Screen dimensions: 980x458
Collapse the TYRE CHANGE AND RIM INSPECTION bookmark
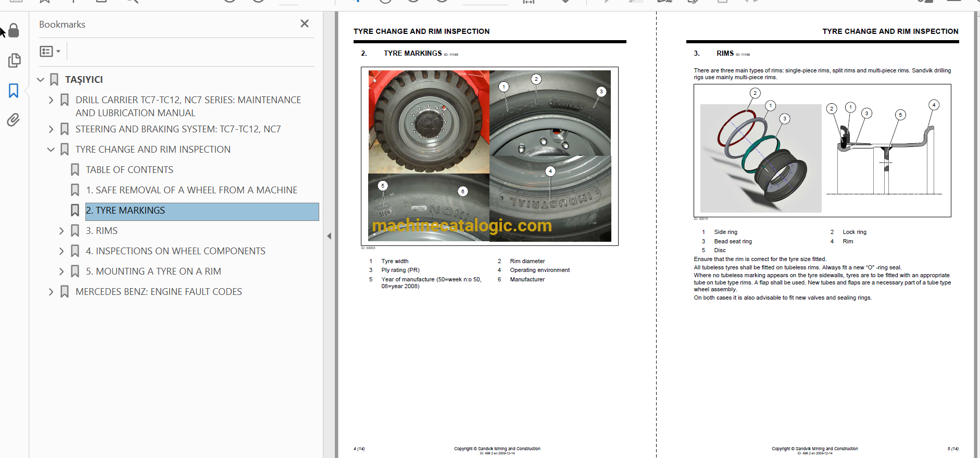pos(51,150)
